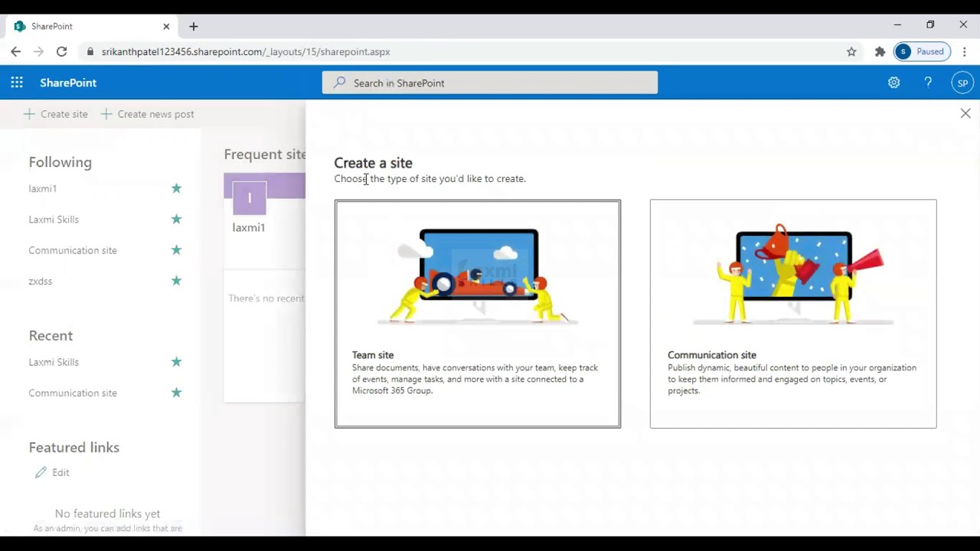The height and width of the screenshot is (551, 980).
Task: Click the Create a site heading
Action: point(373,163)
